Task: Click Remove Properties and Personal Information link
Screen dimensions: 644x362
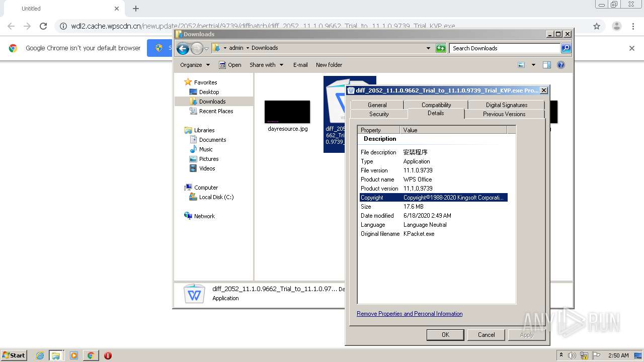Action: click(x=410, y=314)
